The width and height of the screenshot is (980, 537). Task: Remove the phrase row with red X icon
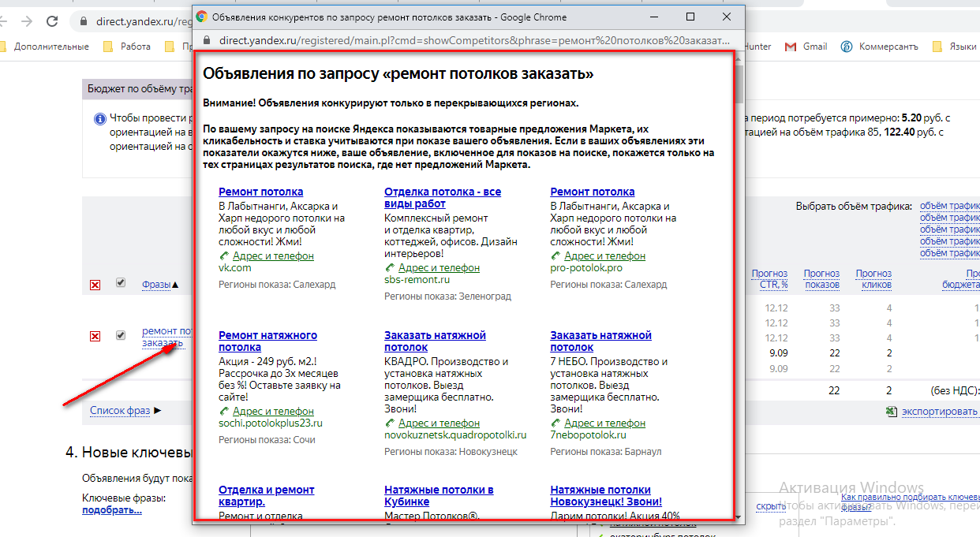coord(95,337)
